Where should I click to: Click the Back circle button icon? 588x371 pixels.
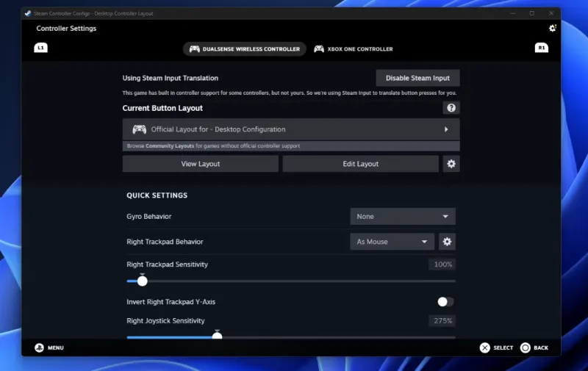[x=526, y=347]
